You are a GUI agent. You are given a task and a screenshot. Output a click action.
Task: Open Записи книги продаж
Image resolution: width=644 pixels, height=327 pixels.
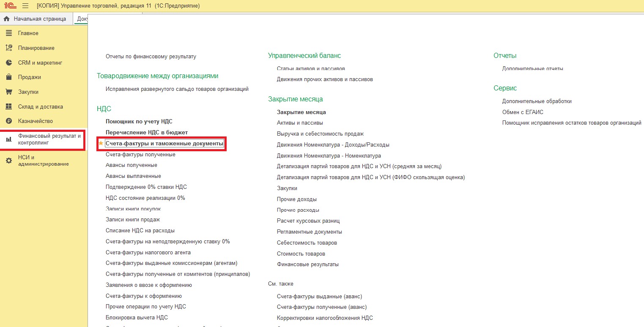pyautogui.click(x=133, y=220)
